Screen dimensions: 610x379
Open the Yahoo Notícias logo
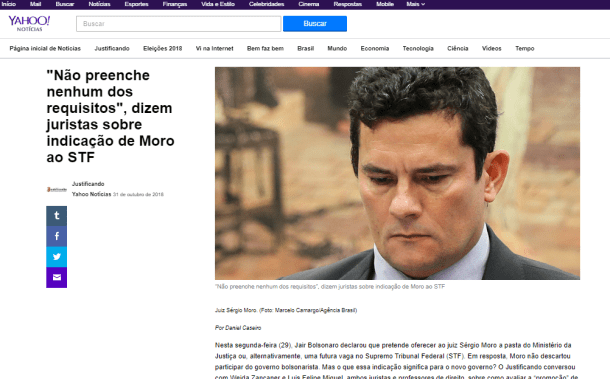coord(29,23)
